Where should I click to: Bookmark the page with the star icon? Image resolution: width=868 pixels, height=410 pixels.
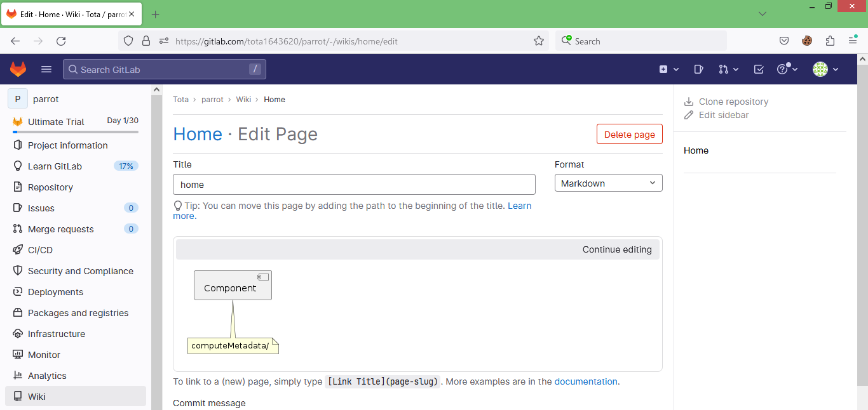539,41
